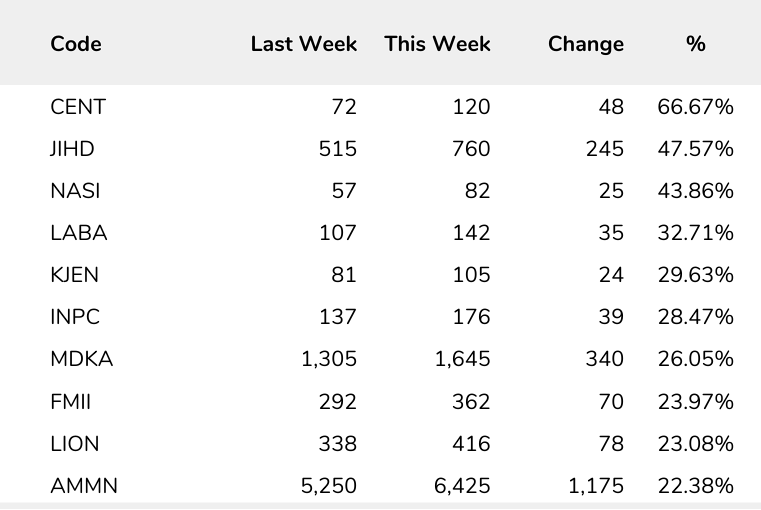Screen dimensions: 761x510
Task: Open the INPC stock code
Action: coord(75,317)
